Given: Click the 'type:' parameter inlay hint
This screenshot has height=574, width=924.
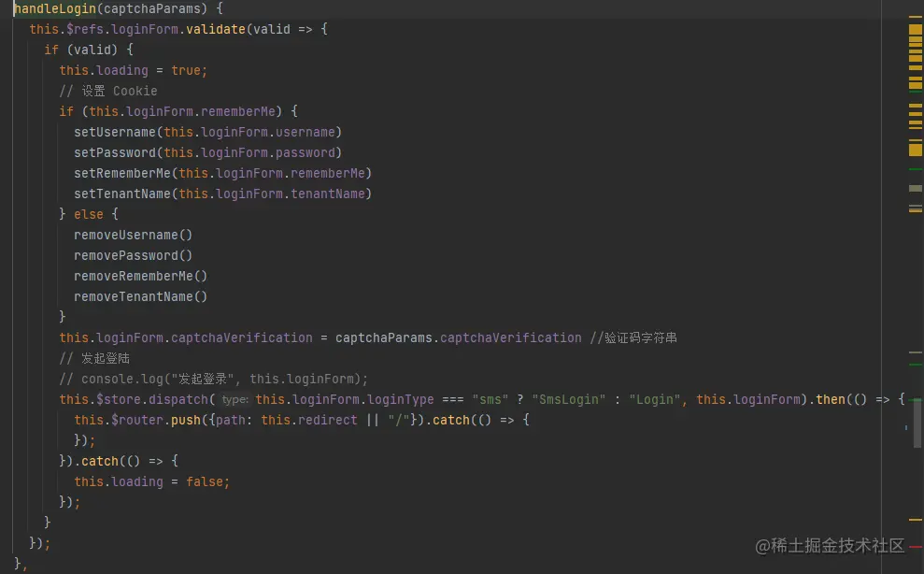Looking at the screenshot, I should (x=235, y=400).
